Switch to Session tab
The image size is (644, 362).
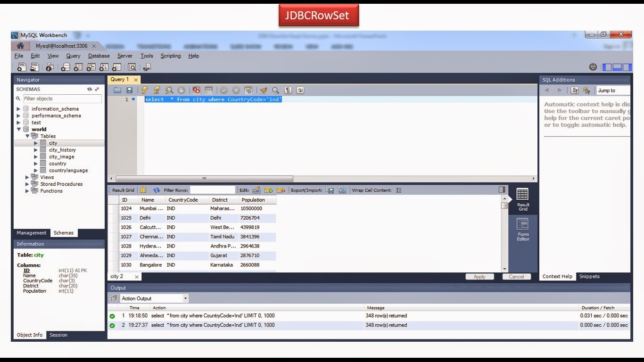tap(58, 335)
